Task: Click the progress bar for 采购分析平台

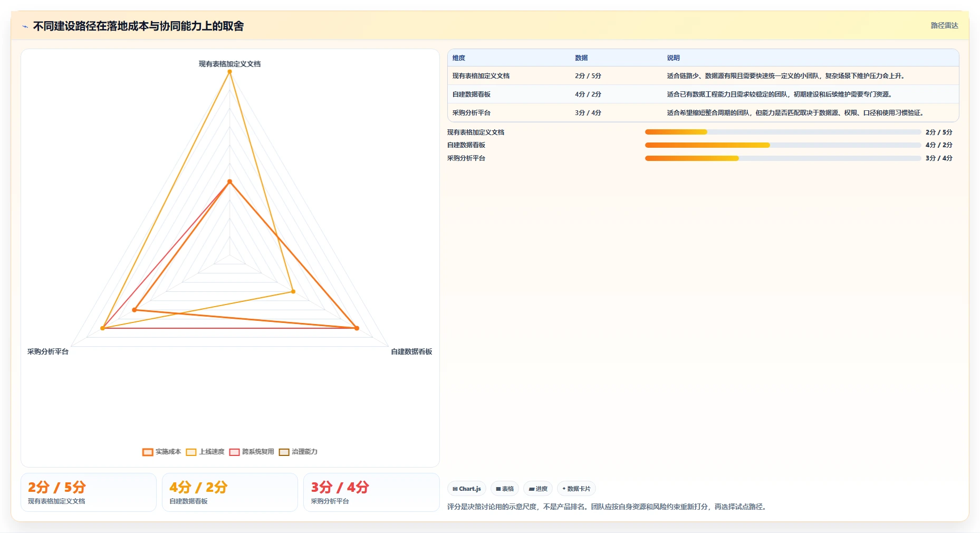Action: pyautogui.click(x=783, y=158)
